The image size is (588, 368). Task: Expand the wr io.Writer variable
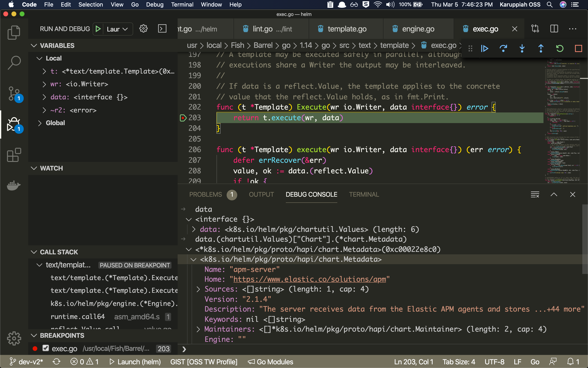44,84
